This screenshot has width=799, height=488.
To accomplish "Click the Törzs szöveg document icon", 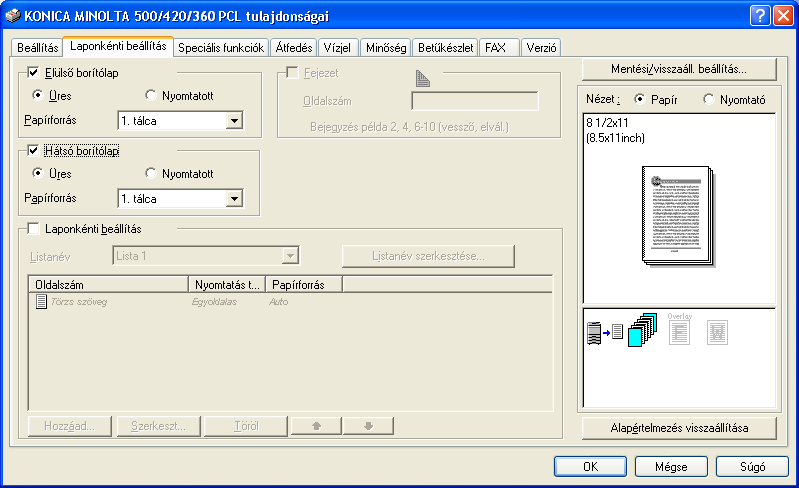I will (41, 302).
